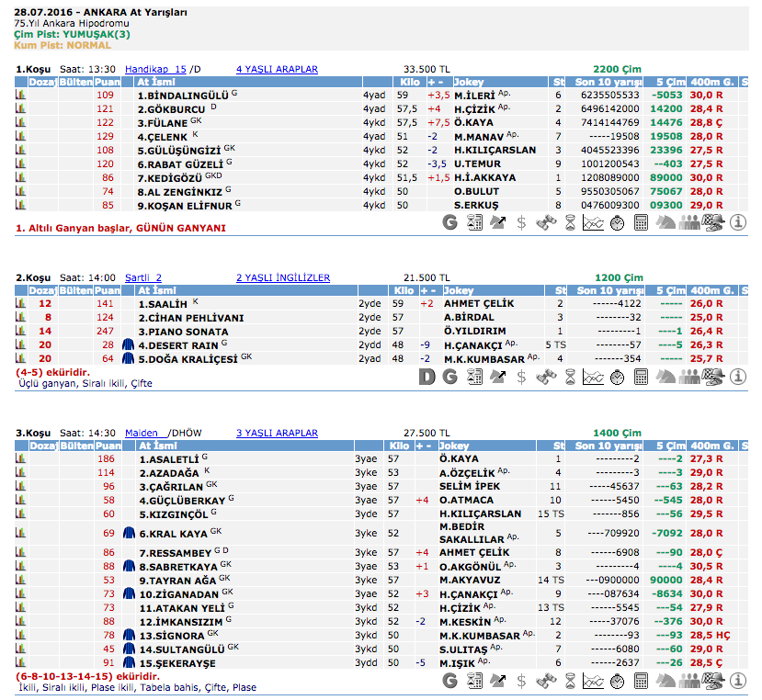Screen dimensions: 762x700
Task: Open the calculator icon under race 1
Action: (x=642, y=221)
